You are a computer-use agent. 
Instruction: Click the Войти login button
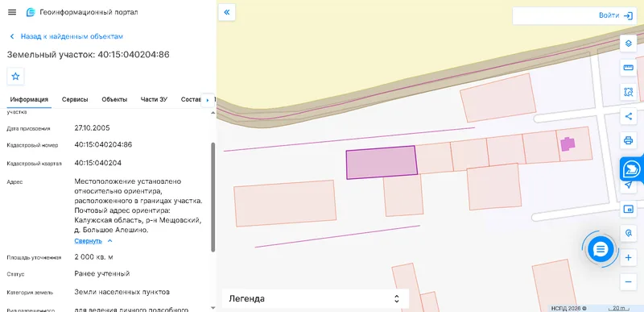click(x=615, y=15)
